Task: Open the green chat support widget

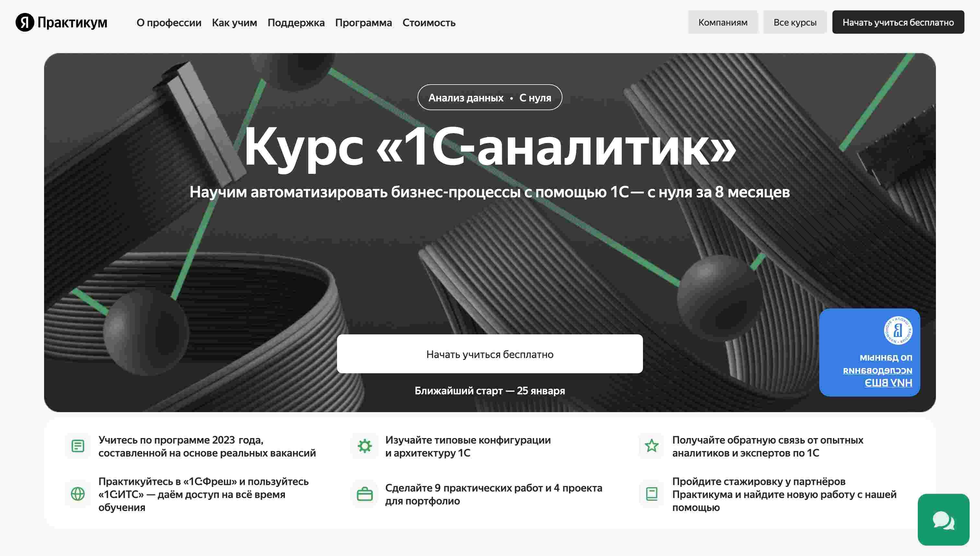Action: [x=943, y=519]
